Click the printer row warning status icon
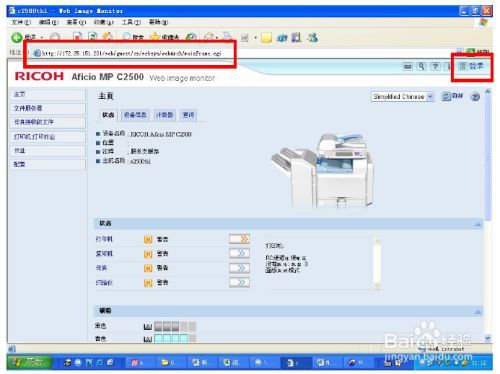Viewport: 500px width, 374px height. click(x=148, y=239)
